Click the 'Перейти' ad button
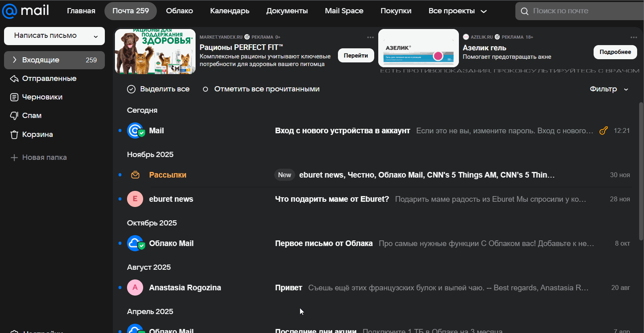This screenshot has height=333, width=644. pos(356,56)
